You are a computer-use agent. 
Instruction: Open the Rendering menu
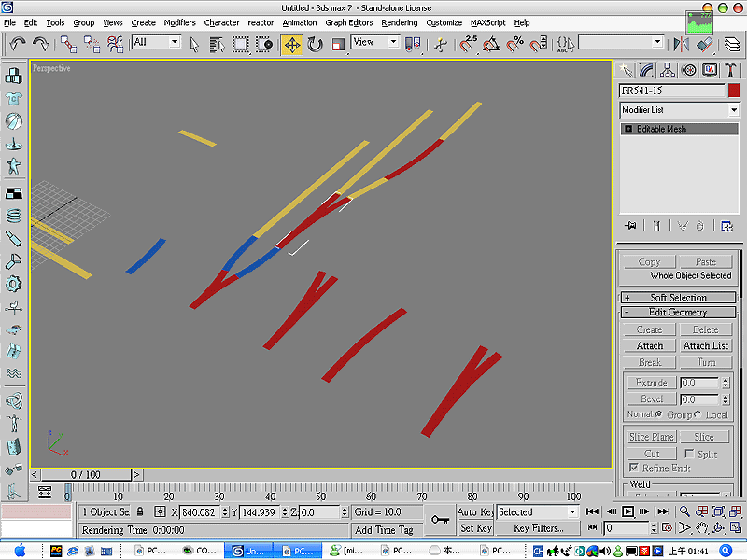pyautogui.click(x=400, y=22)
